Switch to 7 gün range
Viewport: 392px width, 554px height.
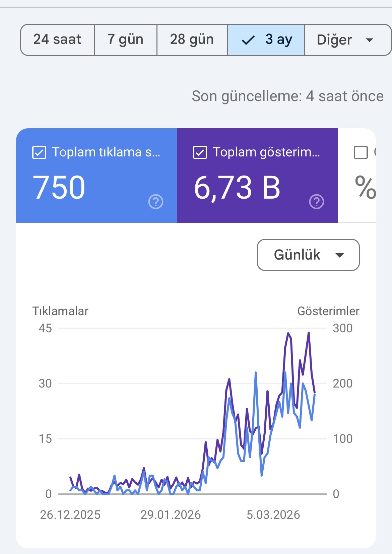pyautogui.click(x=126, y=40)
